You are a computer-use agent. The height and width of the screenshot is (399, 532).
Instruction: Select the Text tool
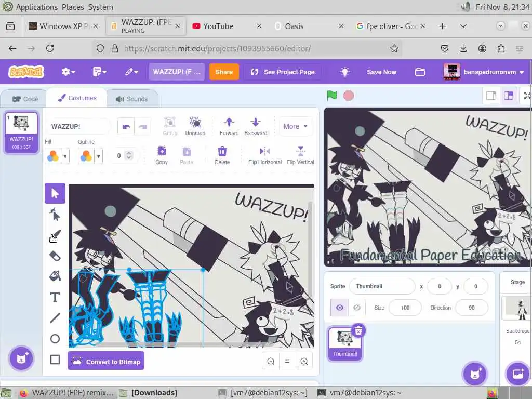click(x=55, y=297)
